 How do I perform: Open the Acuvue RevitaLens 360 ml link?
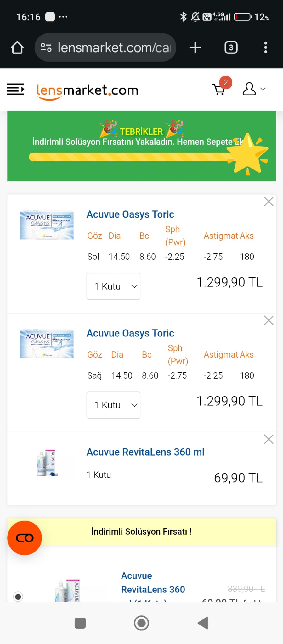click(145, 452)
